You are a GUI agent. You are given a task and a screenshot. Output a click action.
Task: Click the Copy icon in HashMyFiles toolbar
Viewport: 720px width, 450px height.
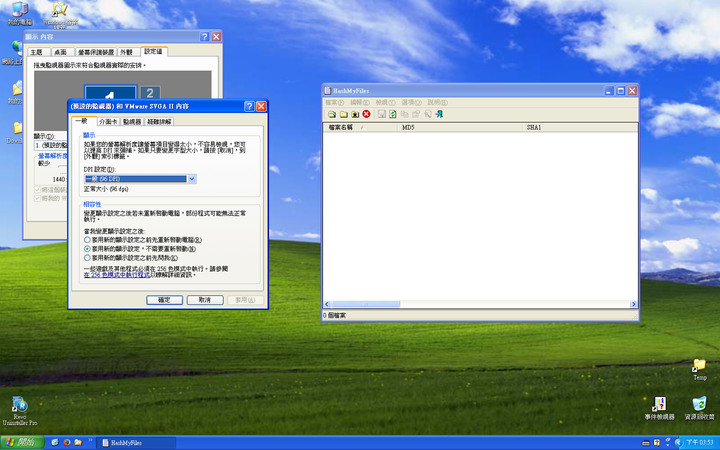(405, 114)
